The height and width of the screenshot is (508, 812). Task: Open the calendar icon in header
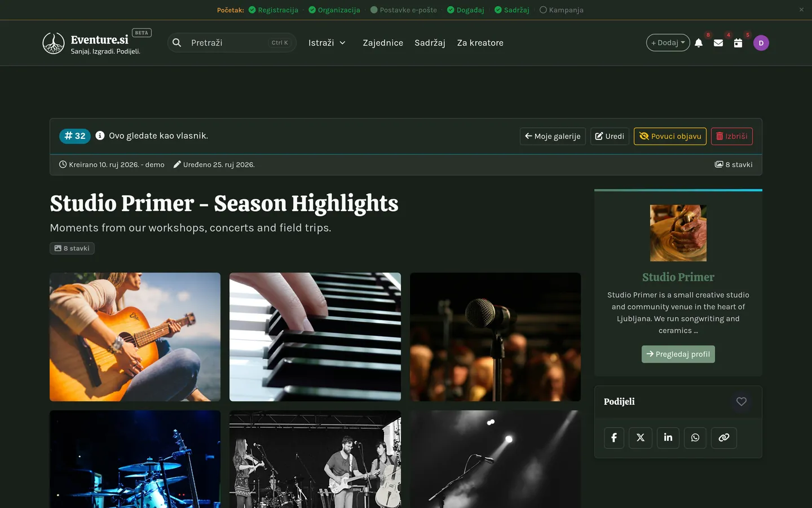coord(738,43)
